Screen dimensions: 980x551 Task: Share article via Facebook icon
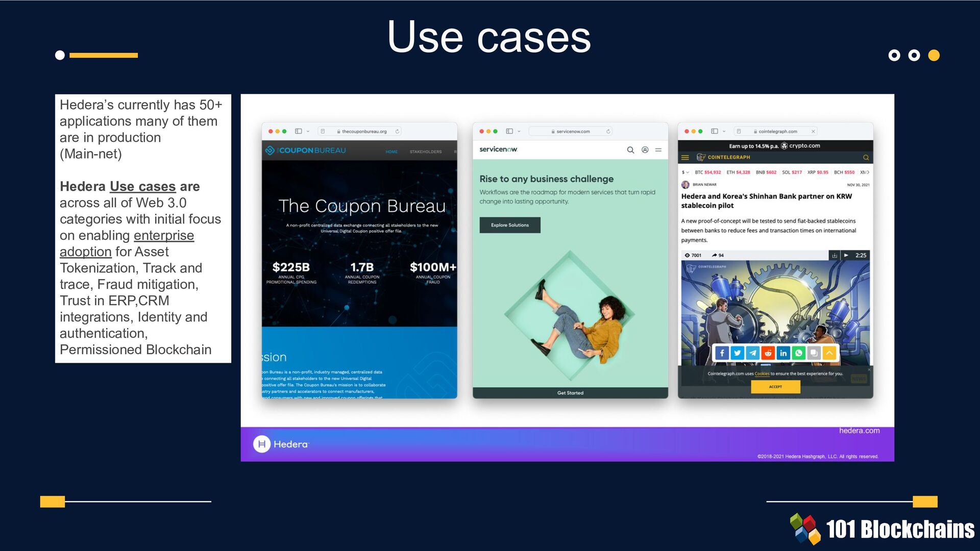tap(722, 353)
